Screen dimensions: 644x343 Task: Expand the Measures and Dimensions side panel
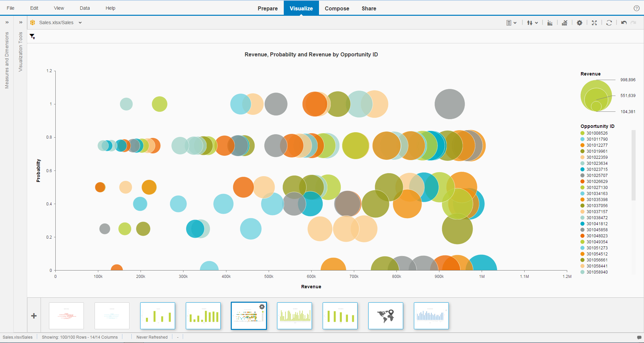pyautogui.click(x=7, y=22)
